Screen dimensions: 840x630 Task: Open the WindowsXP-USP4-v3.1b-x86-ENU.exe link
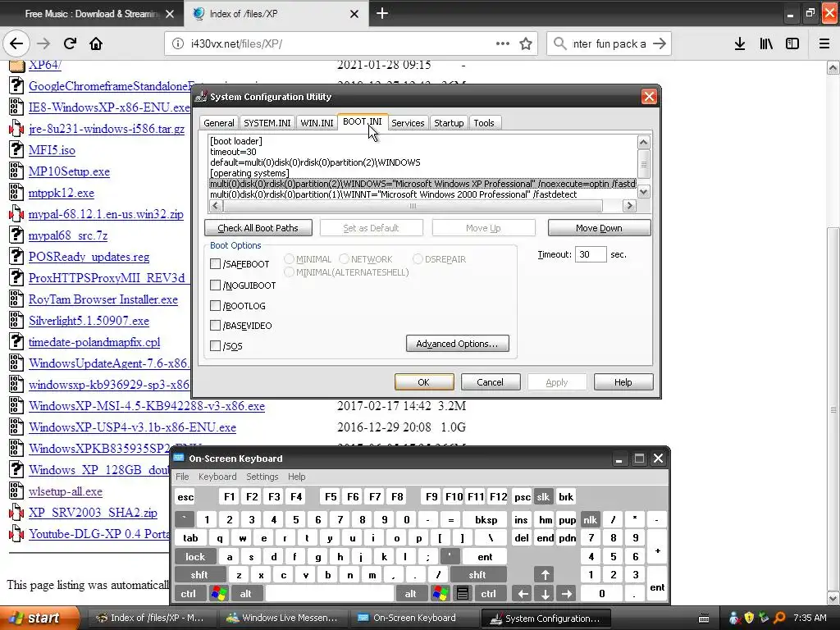pyautogui.click(x=132, y=427)
